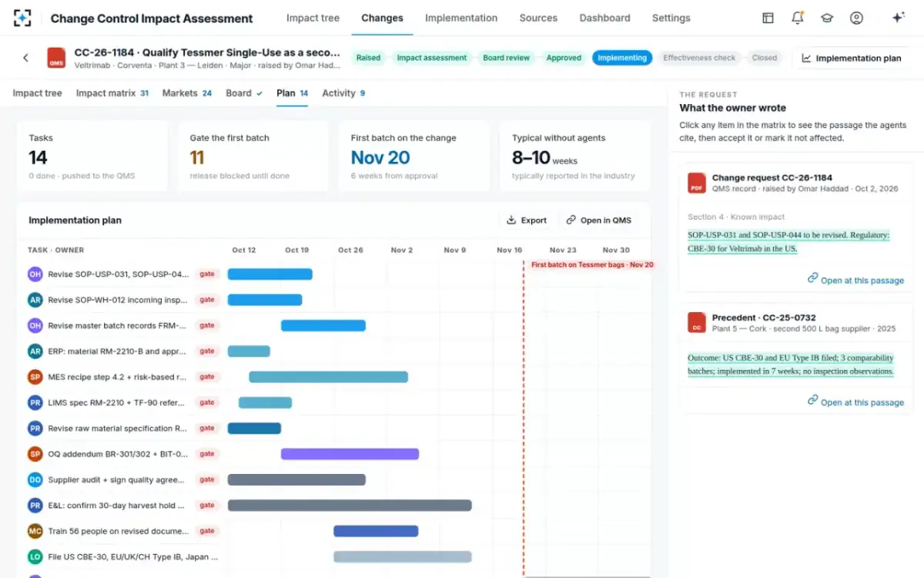Image resolution: width=924 pixels, height=578 pixels.
Task: Select the Raised status step
Action: (x=368, y=58)
